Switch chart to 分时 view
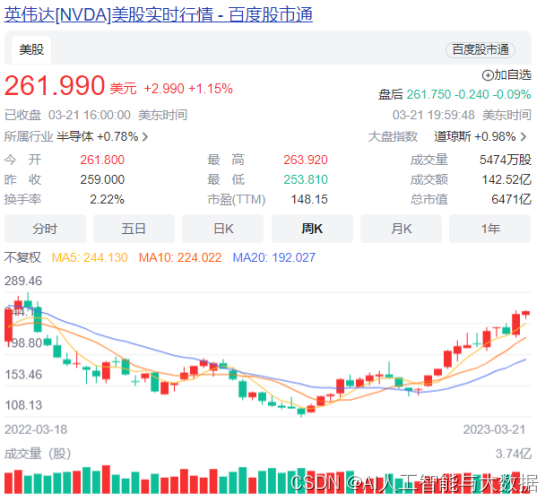Viewport: 554px width, 503px height. coord(45,229)
